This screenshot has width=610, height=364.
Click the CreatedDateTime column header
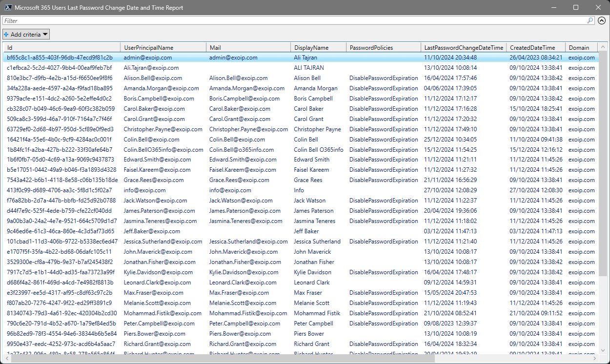click(x=532, y=48)
